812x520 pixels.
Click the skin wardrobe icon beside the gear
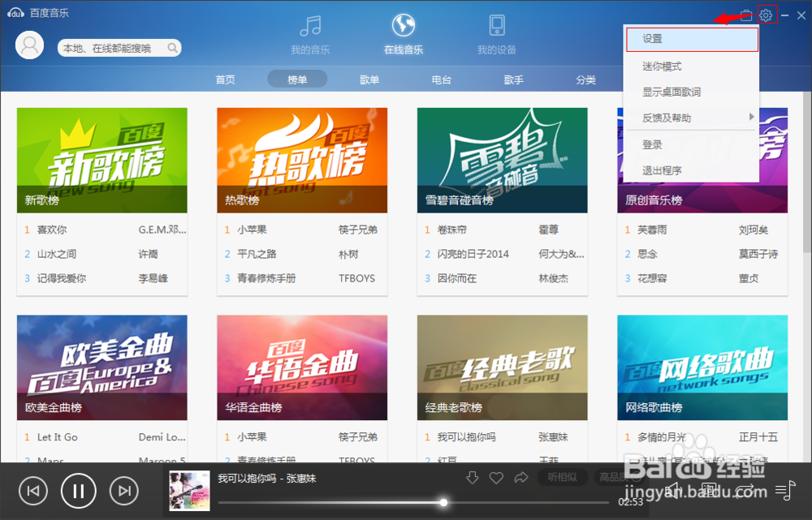tap(745, 15)
